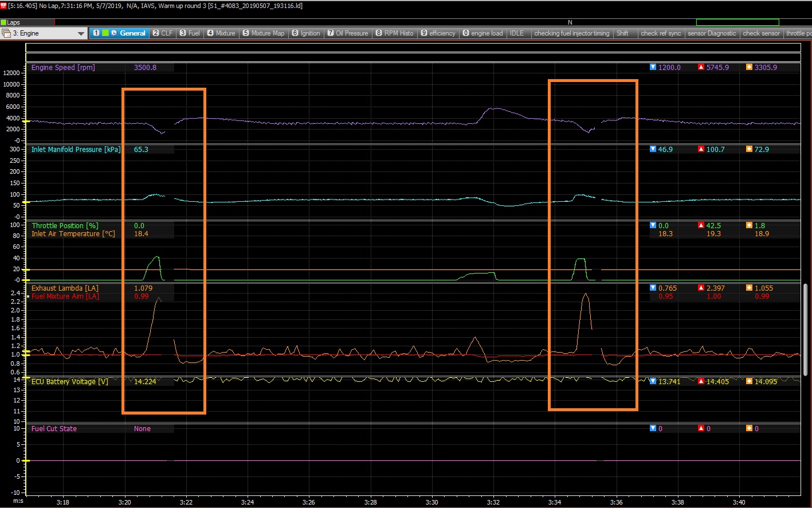Click the 3:30 mark on time axis
812x508 pixels.
(x=432, y=502)
